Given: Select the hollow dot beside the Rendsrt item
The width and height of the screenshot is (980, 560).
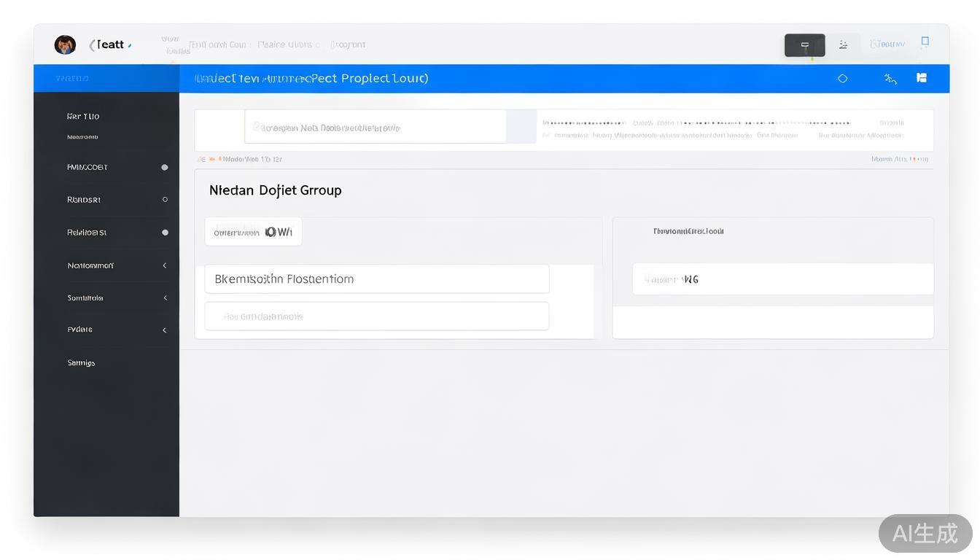Looking at the screenshot, I should click(x=165, y=199).
